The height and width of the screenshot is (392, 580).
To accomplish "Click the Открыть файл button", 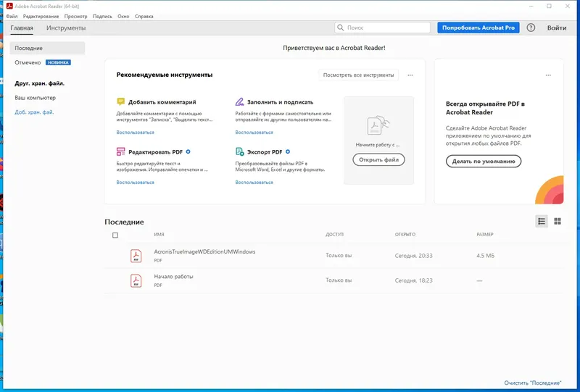I will coord(378,159).
